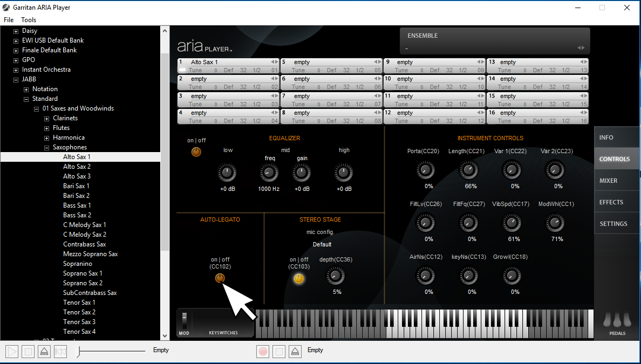The width and height of the screenshot is (641, 364).
Task: Click the Porta(CC20) knob
Action: point(425,171)
